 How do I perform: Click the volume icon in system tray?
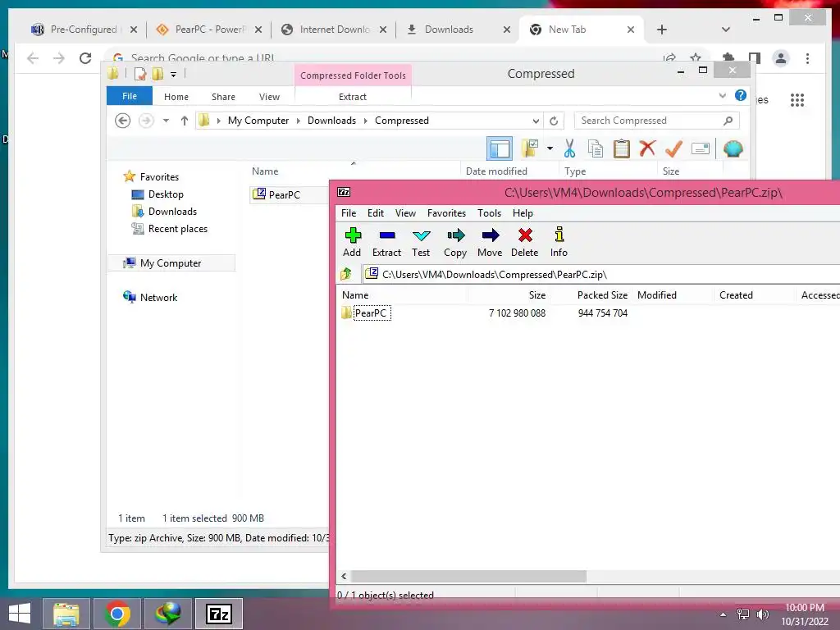pyautogui.click(x=762, y=614)
